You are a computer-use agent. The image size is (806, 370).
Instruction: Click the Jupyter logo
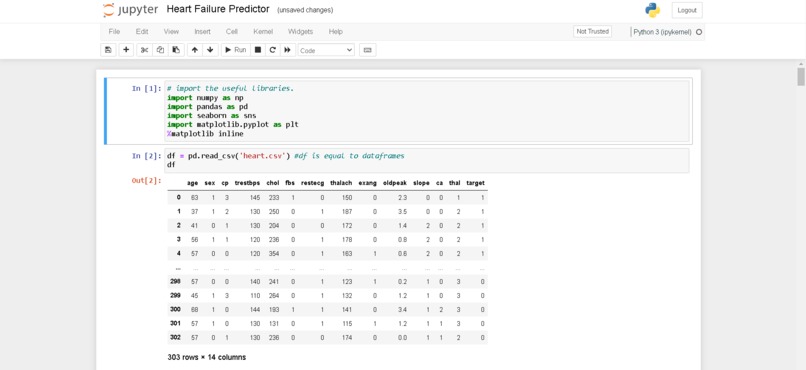(x=130, y=10)
